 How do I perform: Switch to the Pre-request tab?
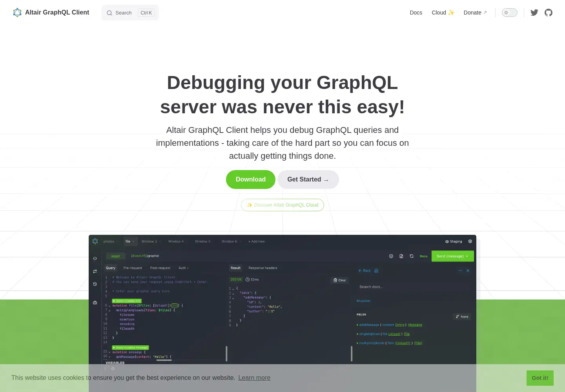tap(133, 268)
